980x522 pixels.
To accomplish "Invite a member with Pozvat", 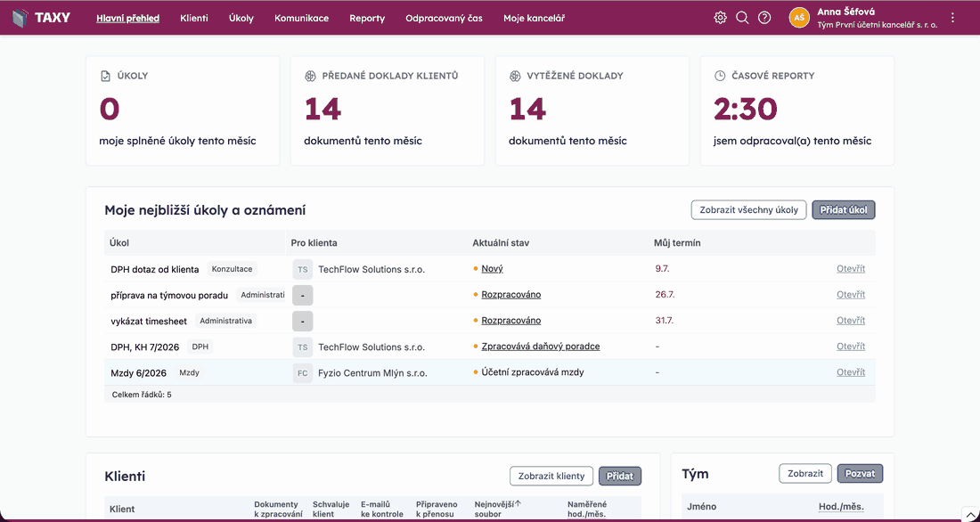I will click(x=860, y=474).
